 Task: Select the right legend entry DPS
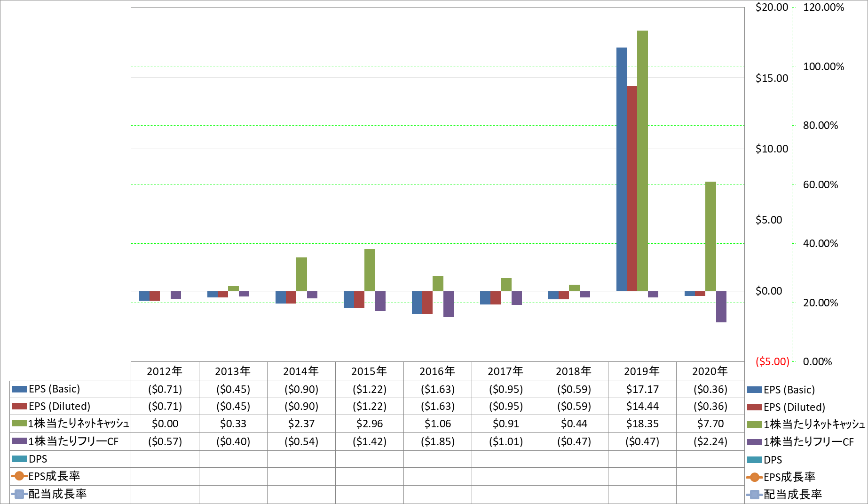[765, 460]
